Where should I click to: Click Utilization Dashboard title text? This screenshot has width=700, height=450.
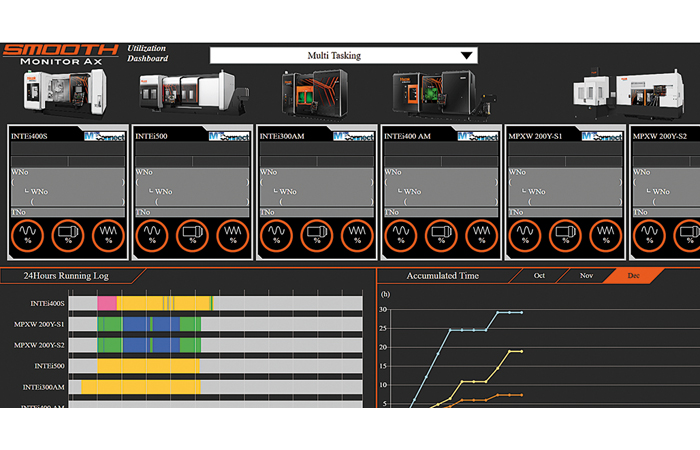(x=147, y=53)
